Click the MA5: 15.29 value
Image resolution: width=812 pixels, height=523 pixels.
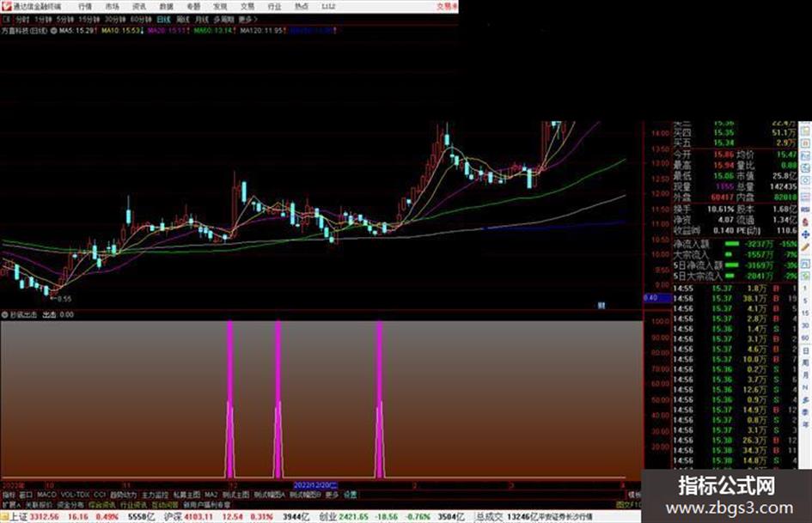(x=77, y=31)
